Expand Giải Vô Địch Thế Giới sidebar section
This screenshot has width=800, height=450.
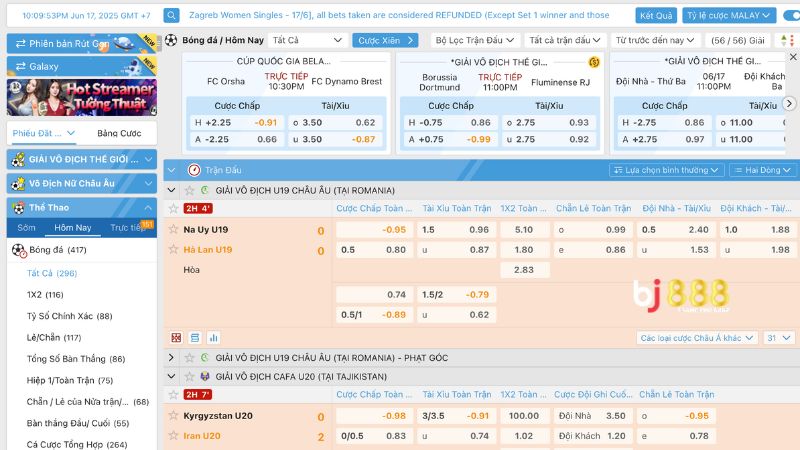point(82,159)
